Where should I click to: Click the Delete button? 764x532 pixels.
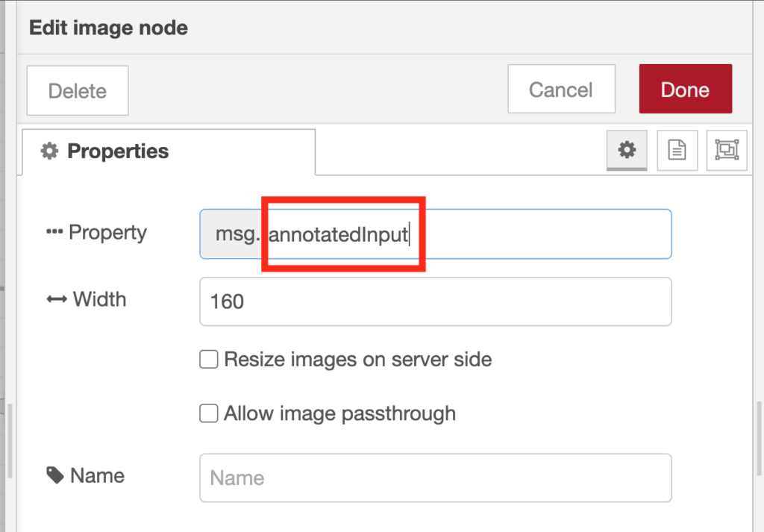77,90
